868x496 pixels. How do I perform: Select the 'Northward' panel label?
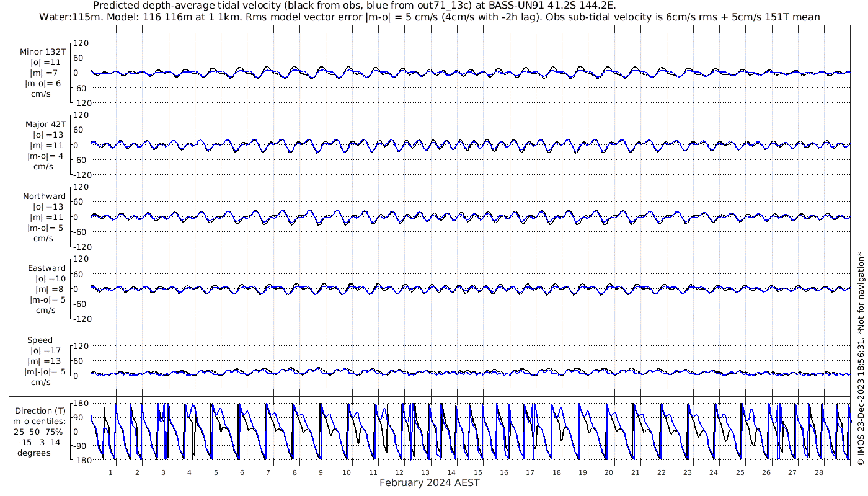pos(45,197)
